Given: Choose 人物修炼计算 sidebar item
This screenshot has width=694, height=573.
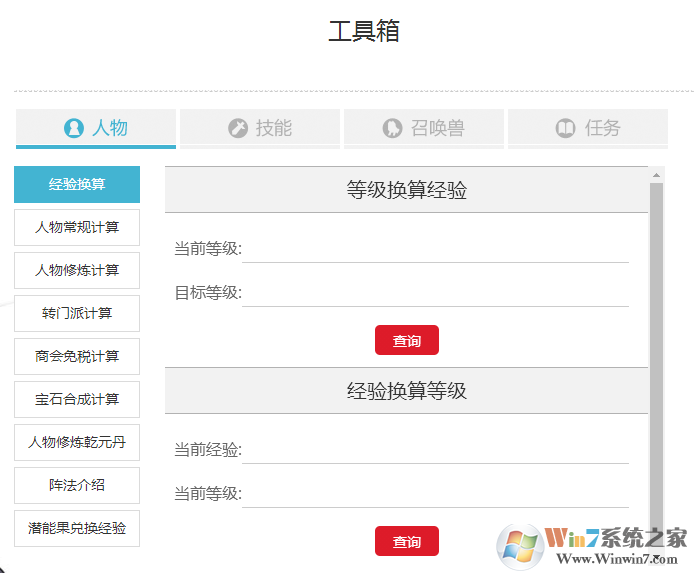Looking at the screenshot, I should [x=77, y=270].
